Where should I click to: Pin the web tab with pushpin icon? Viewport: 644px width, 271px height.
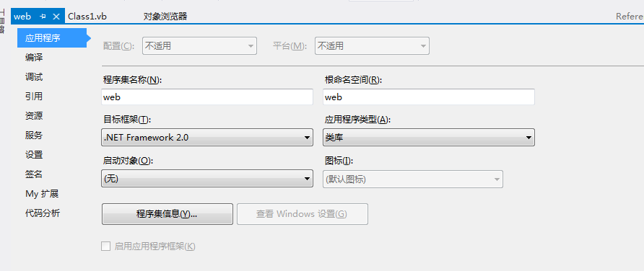pyautogui.click(x=43, y=17)
